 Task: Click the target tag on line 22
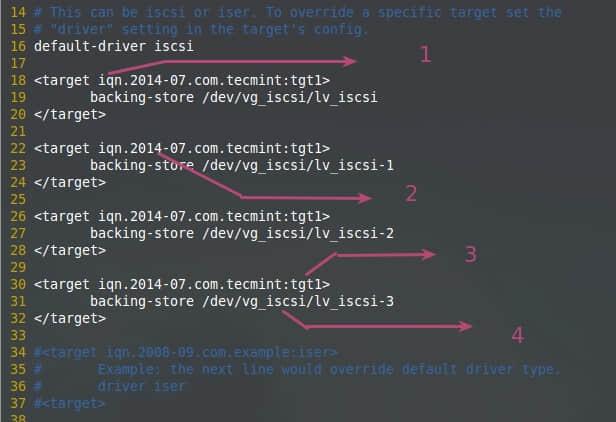click(x=182, y=149)
